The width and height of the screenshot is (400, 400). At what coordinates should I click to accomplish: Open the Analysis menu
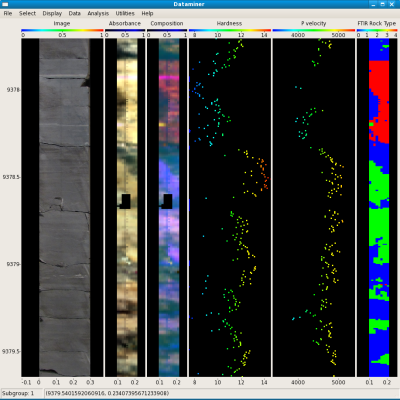(x=98, y=13)
